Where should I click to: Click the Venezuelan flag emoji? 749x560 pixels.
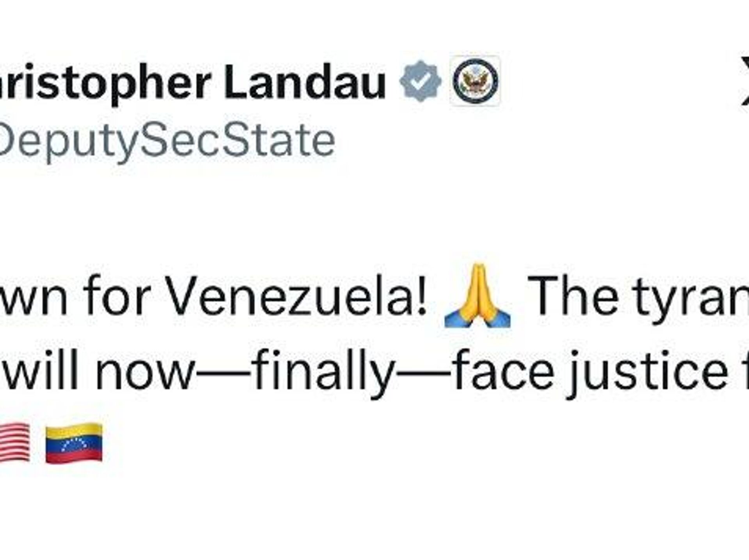coord(74,443)
